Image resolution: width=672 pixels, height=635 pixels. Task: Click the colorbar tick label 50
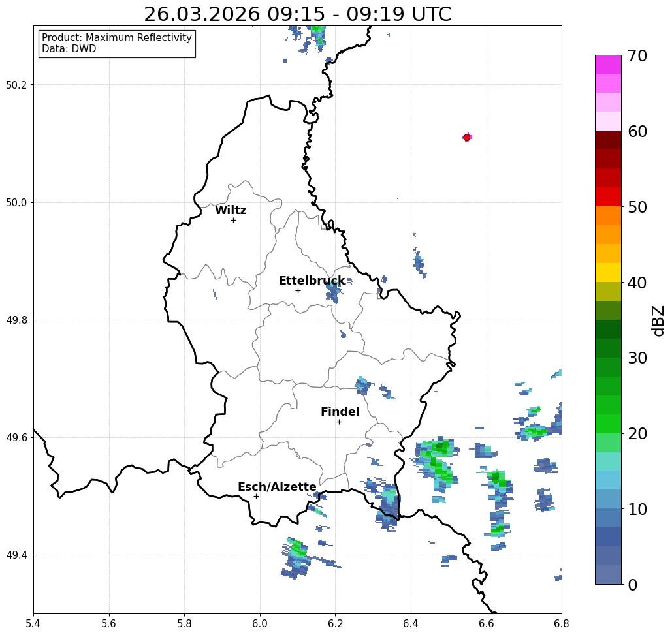(637, 208)
